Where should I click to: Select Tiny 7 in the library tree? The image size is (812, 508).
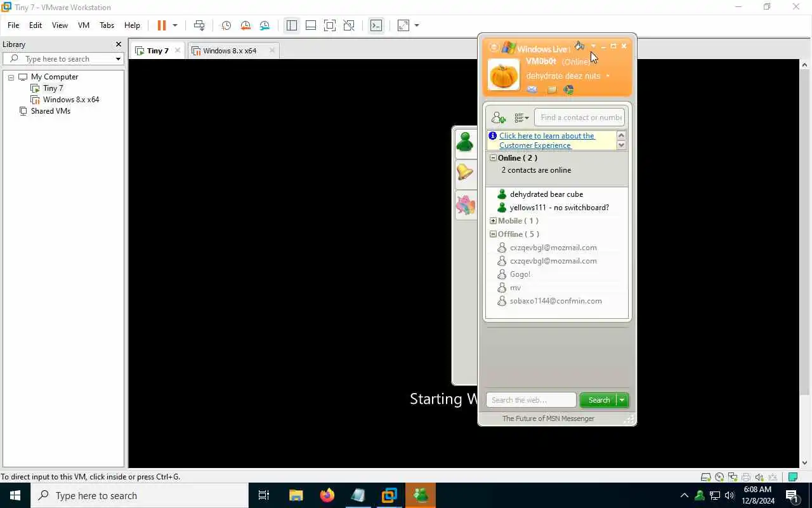[53, 88]
